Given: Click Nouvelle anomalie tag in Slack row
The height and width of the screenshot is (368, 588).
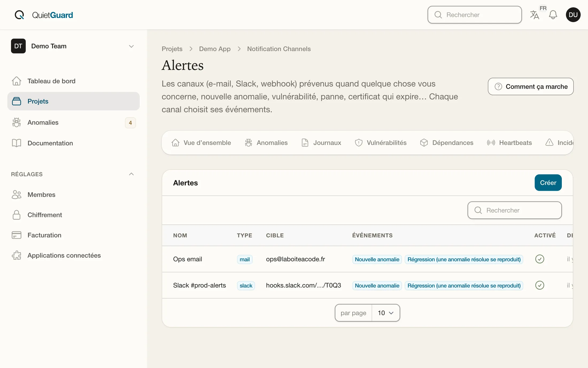Looking at the screenshot, I should pyautogui.click(x=377, y=285).
